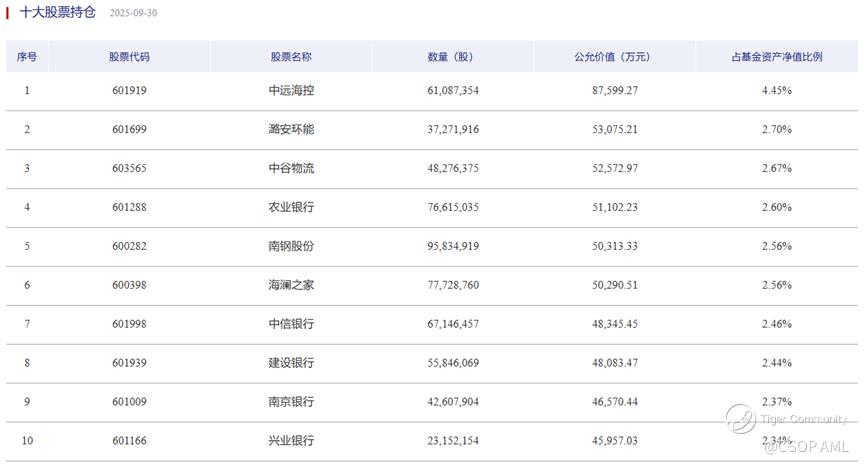Click the 序号 column header
The width and height of the screenshot is (865, 467).
(x=26, y=56)
